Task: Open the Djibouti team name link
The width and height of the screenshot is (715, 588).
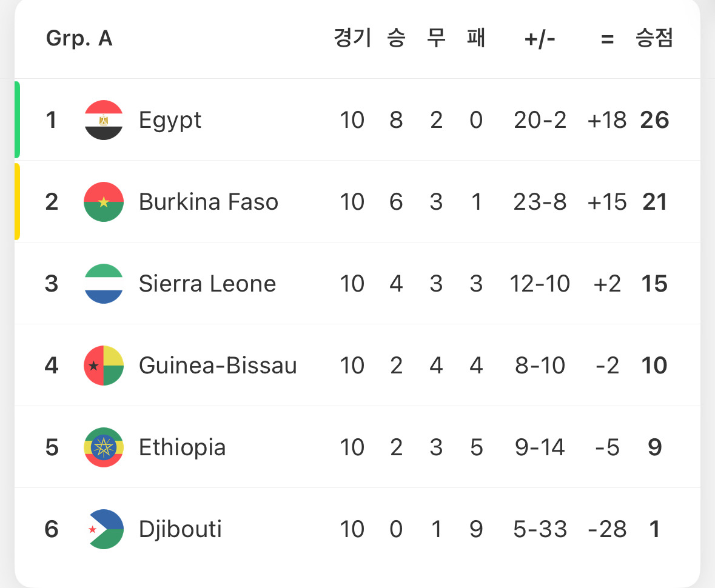Action: 180,529
